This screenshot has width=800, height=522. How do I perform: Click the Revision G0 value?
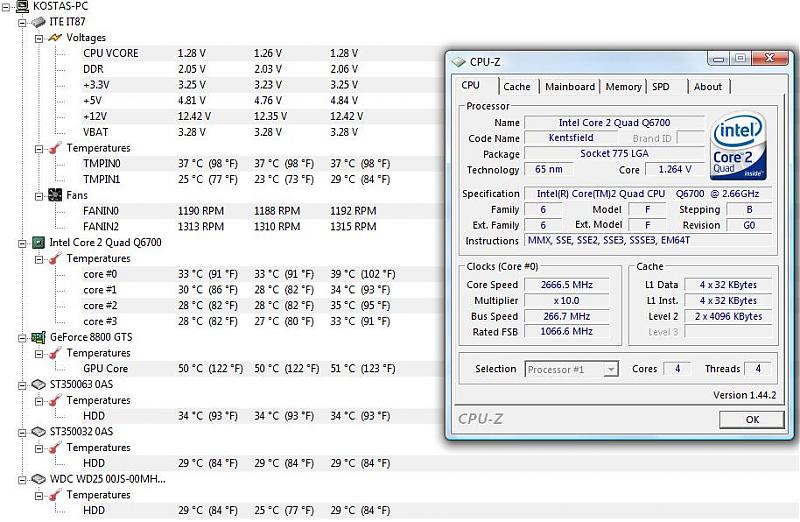point(748,225)
